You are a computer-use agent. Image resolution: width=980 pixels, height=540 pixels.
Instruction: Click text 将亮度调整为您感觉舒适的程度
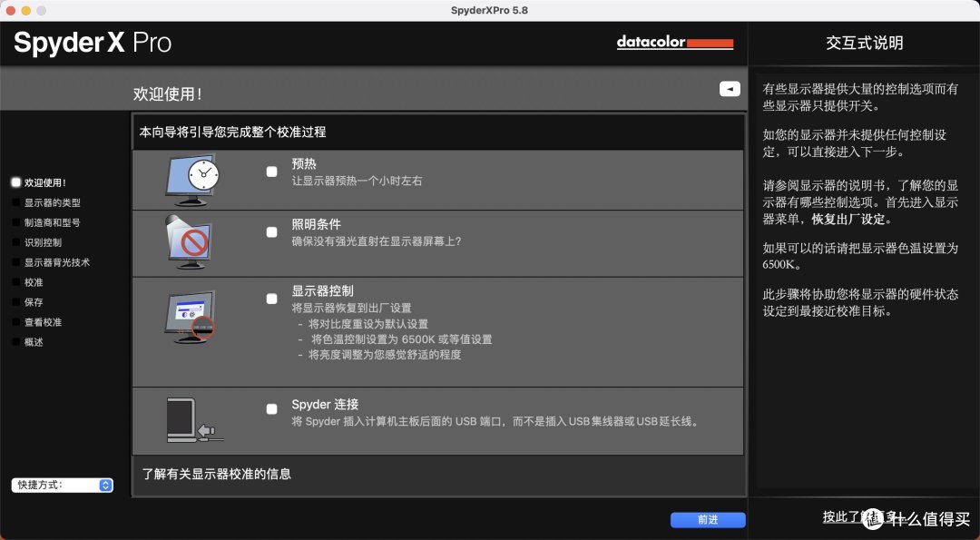[x=385, y=354]
